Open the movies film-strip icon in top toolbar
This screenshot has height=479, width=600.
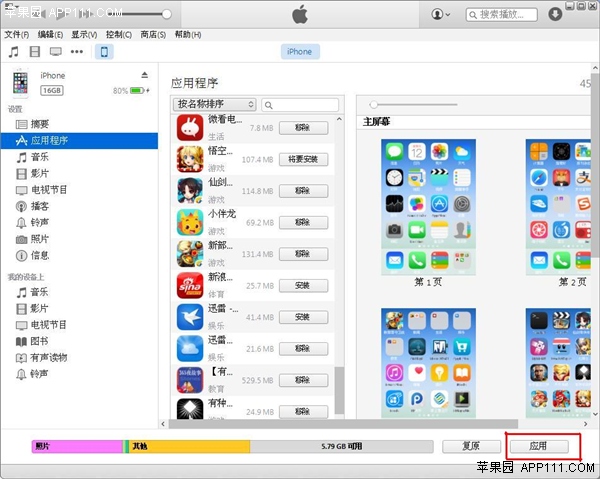35,51
